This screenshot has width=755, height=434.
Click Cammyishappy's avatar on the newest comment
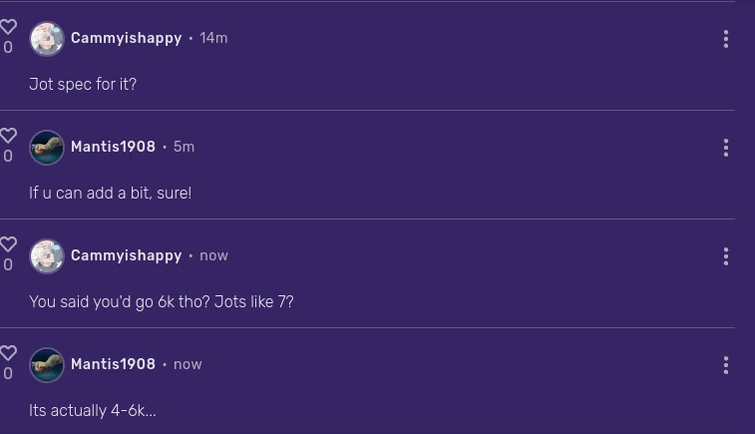(x=47, y=256)
